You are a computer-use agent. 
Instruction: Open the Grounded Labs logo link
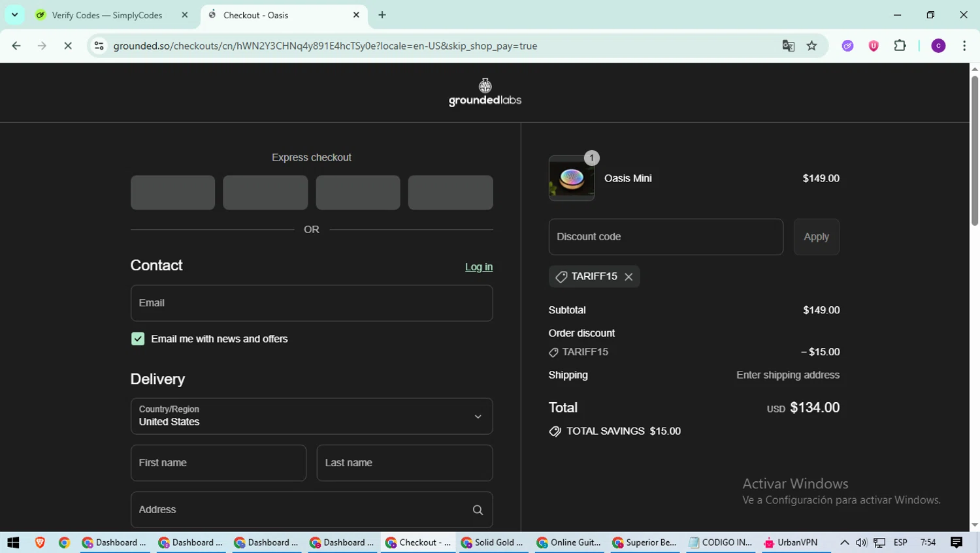(x=485, y=92)
